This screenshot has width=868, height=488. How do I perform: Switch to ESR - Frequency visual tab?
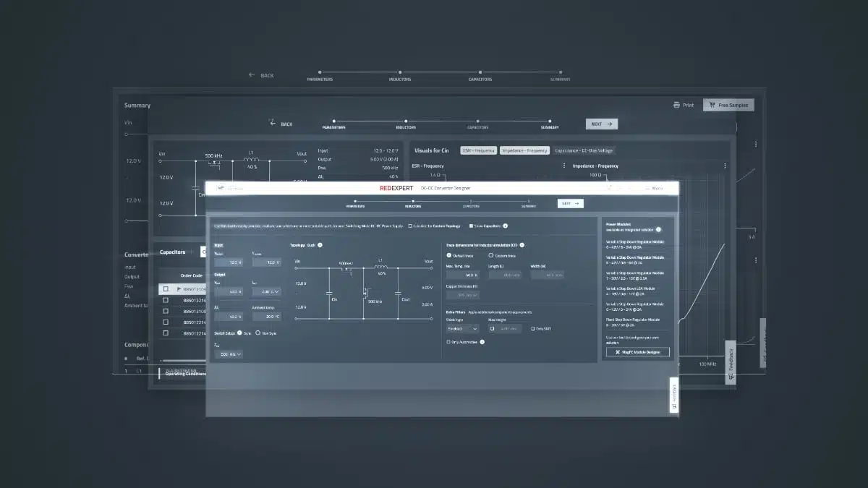(478, 150)
